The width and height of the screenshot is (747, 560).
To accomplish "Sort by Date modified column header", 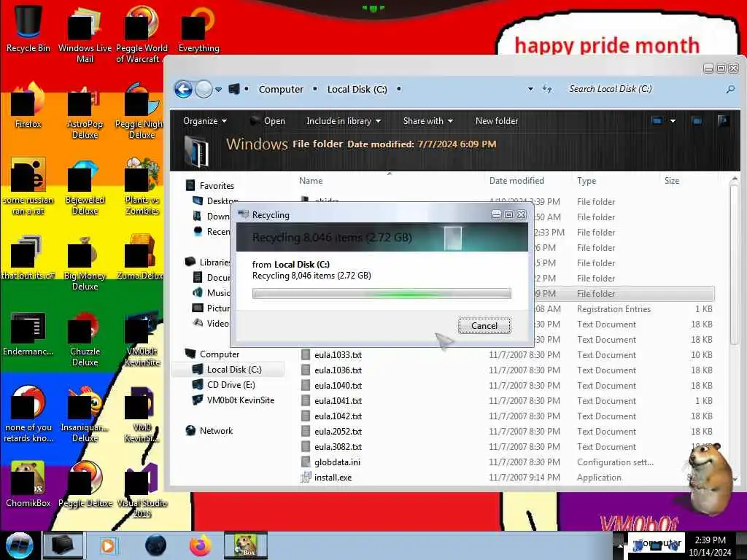I will [516, 181].
